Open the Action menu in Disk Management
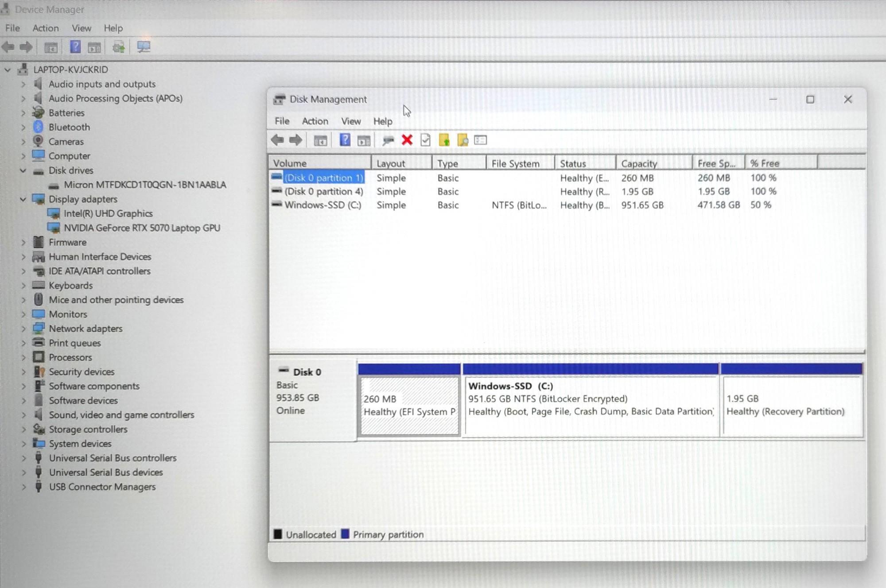Viewport: 886px width, 588px height. point(315,121)
